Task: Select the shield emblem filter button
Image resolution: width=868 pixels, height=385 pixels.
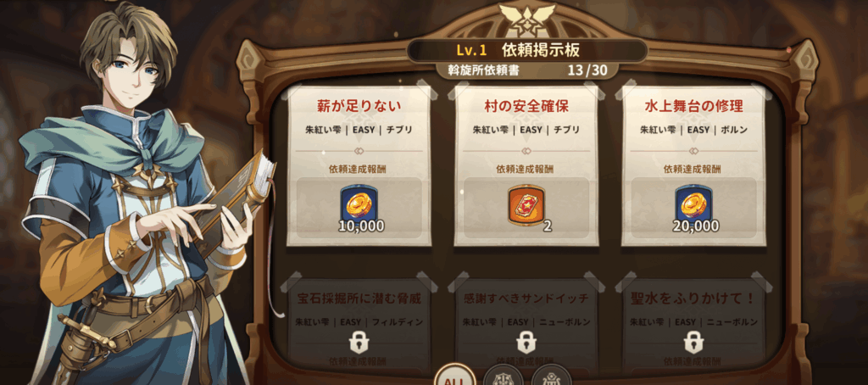Action: coord(503,377)
